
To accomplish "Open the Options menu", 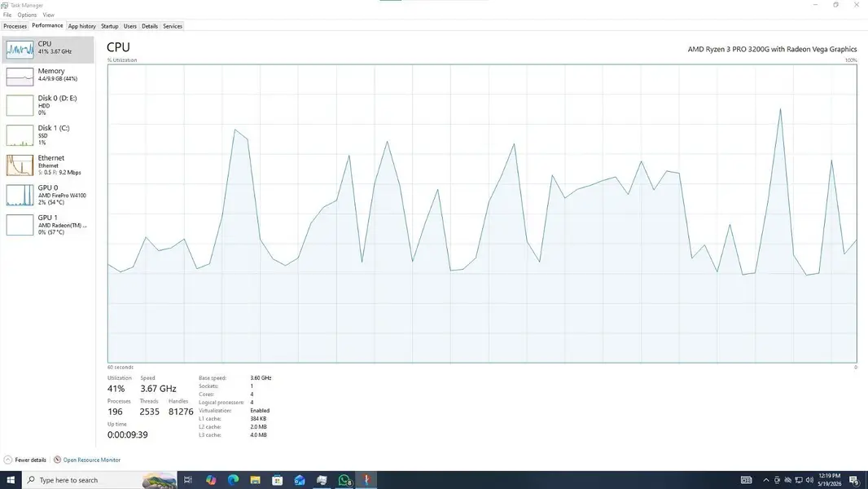I will point(27,15).
